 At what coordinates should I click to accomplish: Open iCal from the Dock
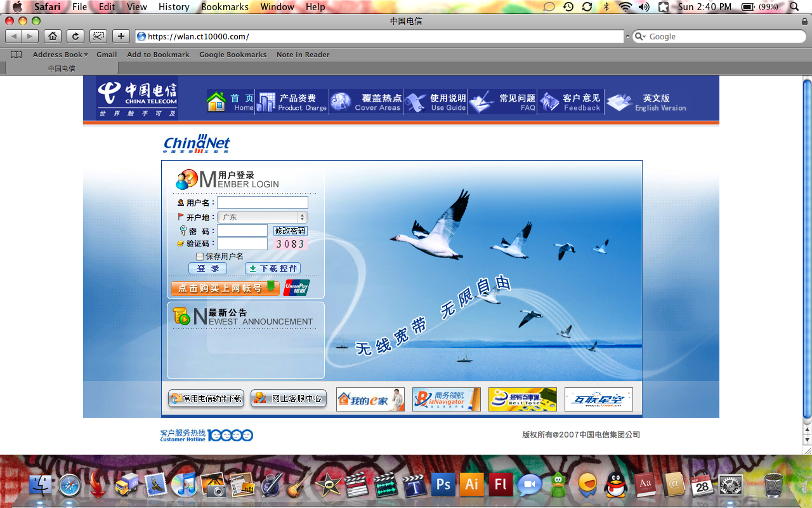pyautogui.click(x=702, y=485)
